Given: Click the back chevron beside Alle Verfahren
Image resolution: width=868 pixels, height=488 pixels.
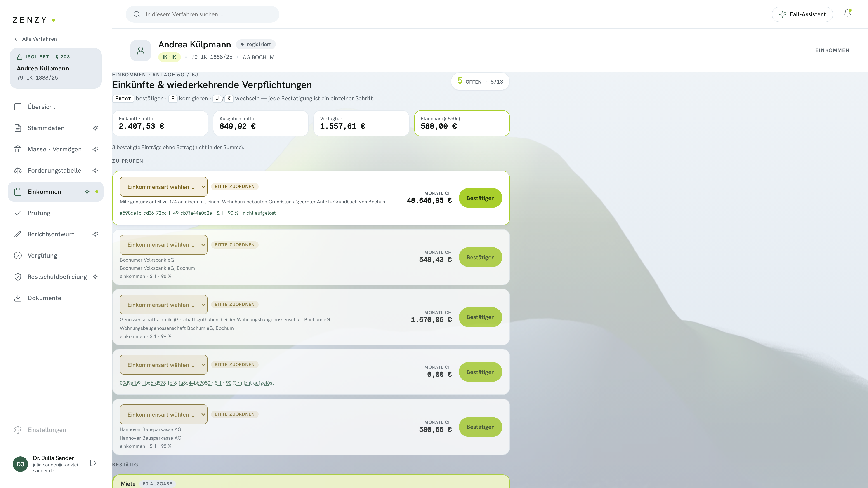Looking at the screenshot, I should (x=16, y=39).
